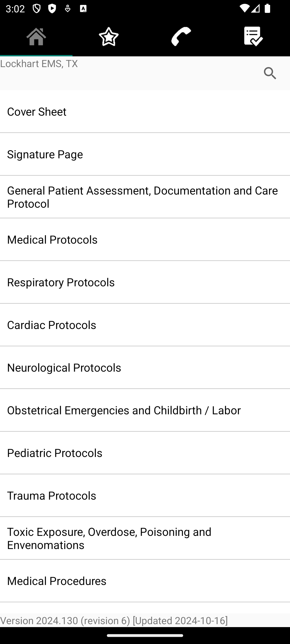Open the Medical Procedures section
The height and width of the screenshot is (644, 290).
[145, 581]
